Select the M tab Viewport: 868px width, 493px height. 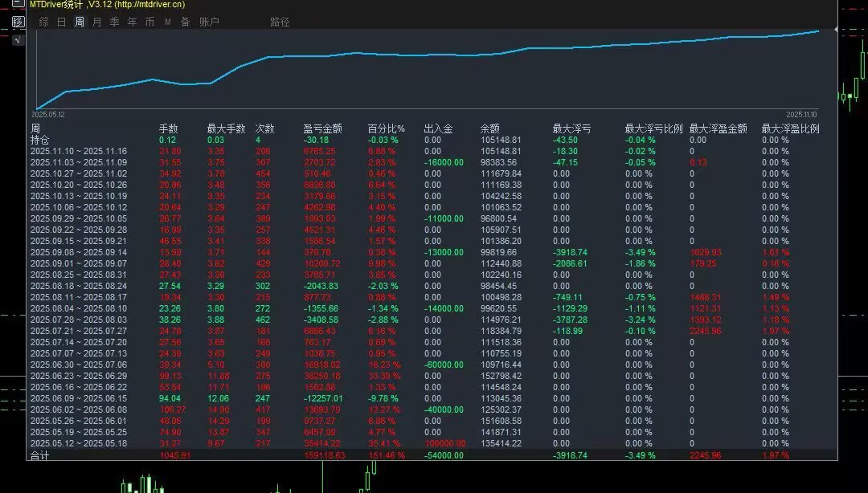point(168,22)
